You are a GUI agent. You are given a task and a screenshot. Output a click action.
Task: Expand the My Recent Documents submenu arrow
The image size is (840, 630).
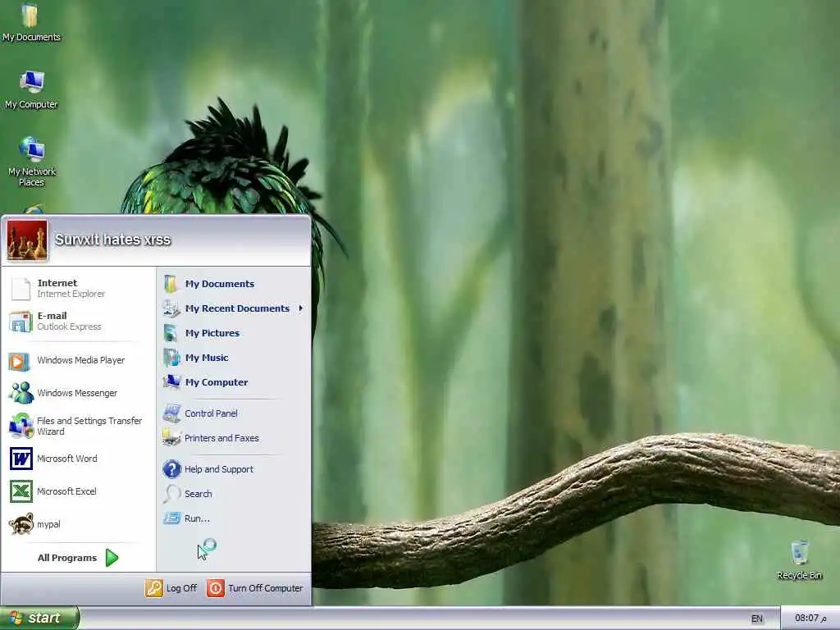pyautogui.click(x=301, y=308)
